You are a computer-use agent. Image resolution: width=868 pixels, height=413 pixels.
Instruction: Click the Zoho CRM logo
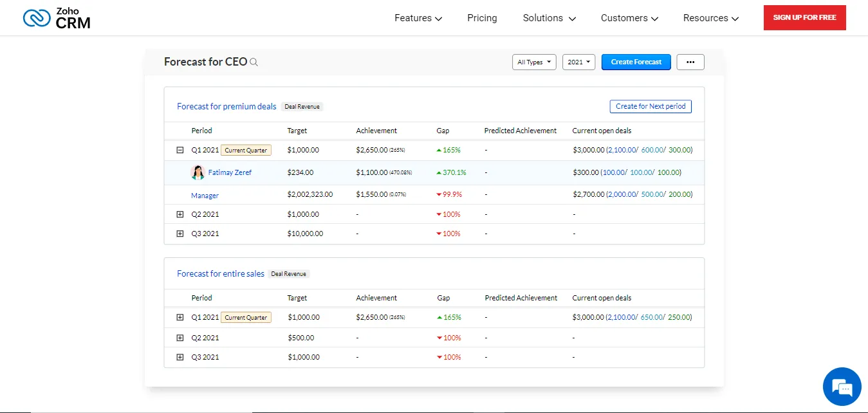57,18
